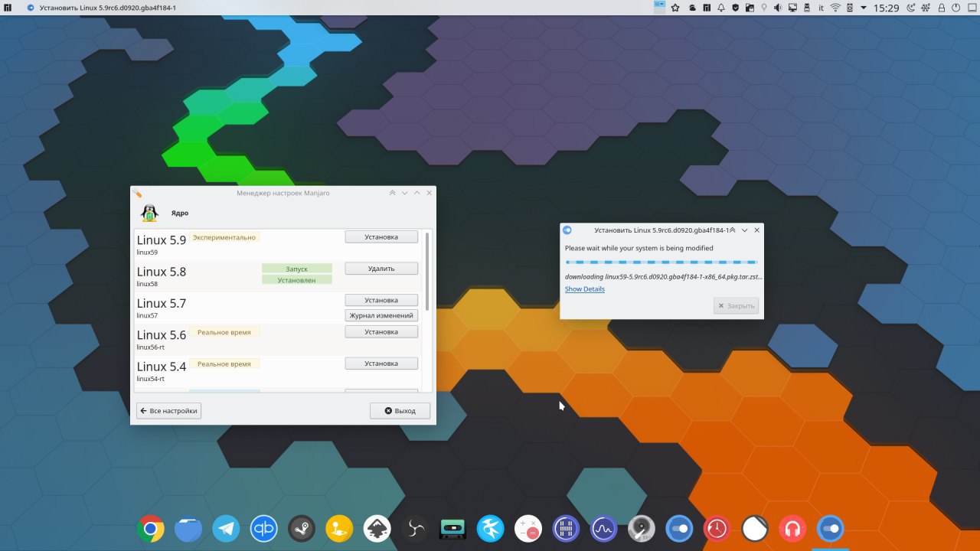Expand hidden tray icons with arrow

coord(864,8)
